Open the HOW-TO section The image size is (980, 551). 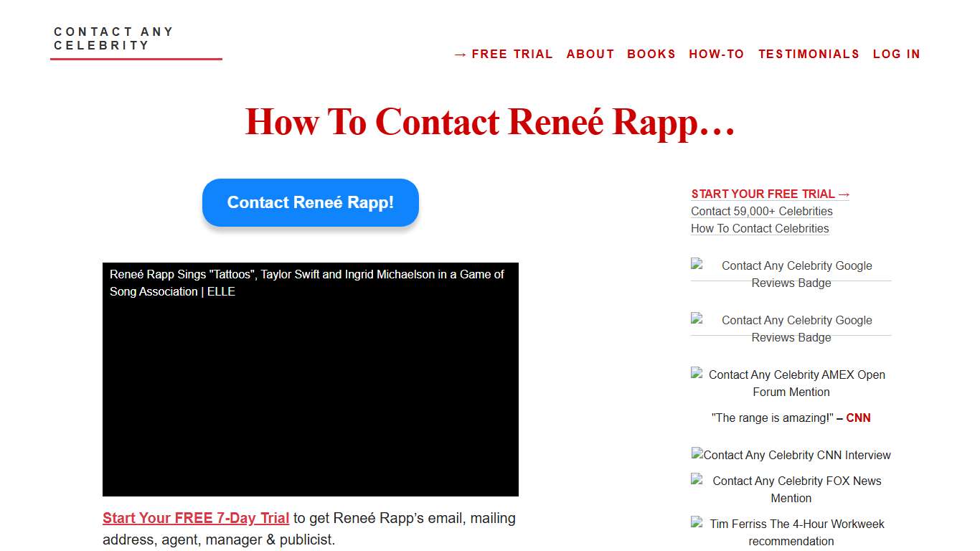coord(717,54)
